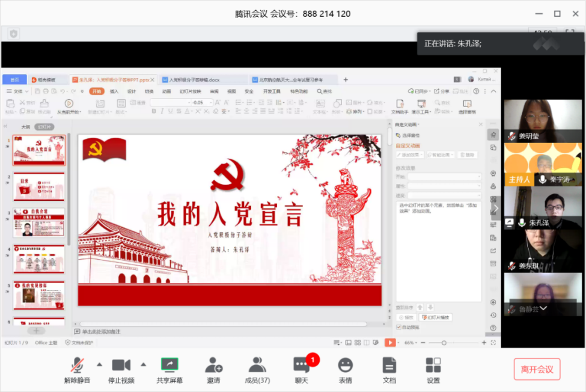Open the 设置 settings icon
The width and height of the screenshot is (586, 392).
(x=433, y=366)
